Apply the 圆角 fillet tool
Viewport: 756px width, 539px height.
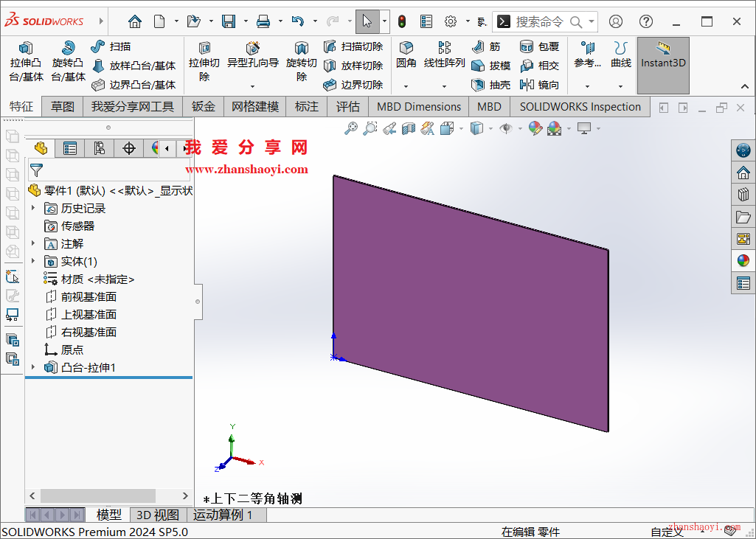pos(406,55)
